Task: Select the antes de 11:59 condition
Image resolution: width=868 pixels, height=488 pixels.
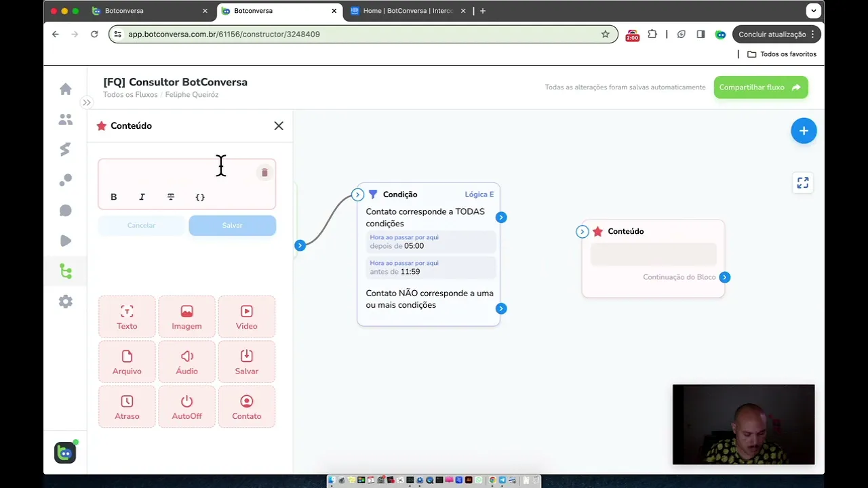Action: [431, 268]
